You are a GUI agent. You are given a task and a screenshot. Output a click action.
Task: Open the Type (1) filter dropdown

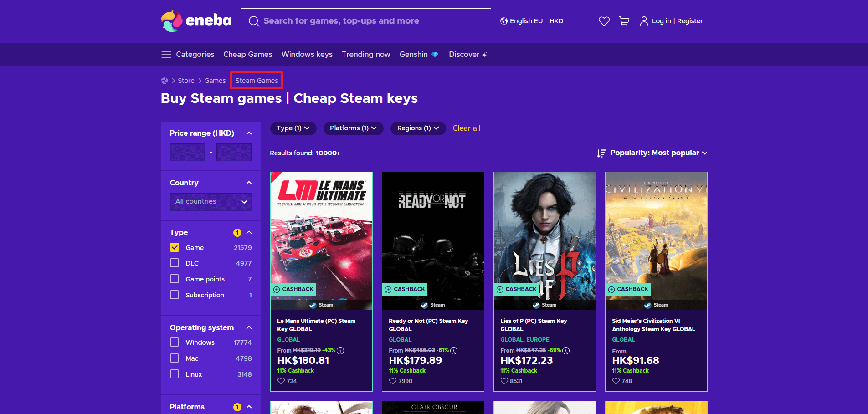click(x=293, y=128)
